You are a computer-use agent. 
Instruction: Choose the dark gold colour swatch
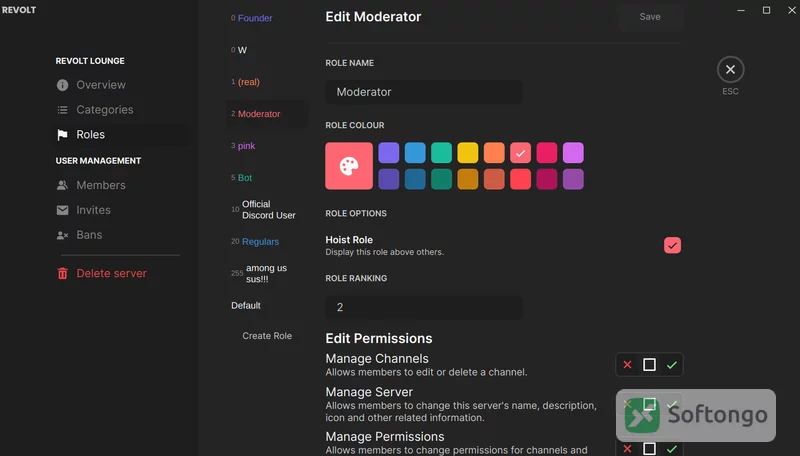point(468,179)
